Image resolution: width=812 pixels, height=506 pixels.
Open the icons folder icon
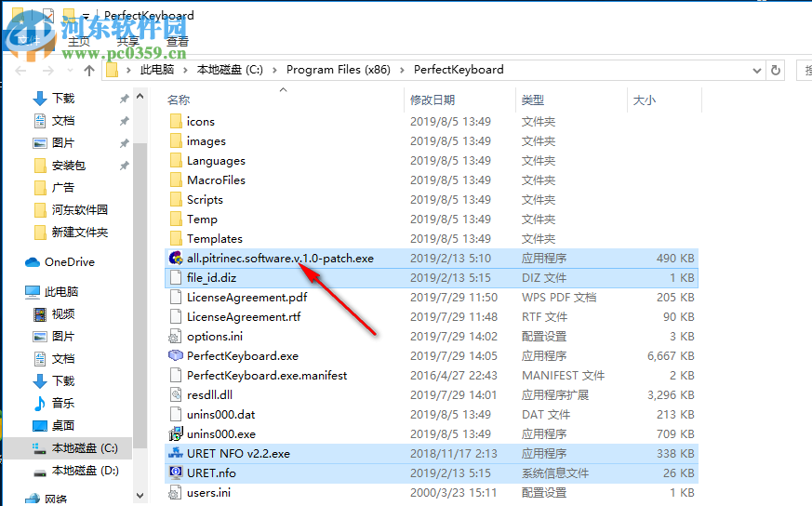176,121
